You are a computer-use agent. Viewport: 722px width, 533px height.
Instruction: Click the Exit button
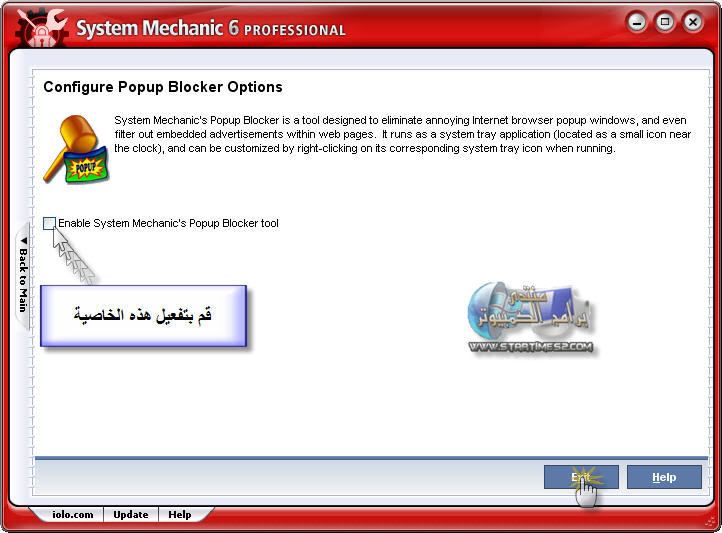click(x=581, y=477)
